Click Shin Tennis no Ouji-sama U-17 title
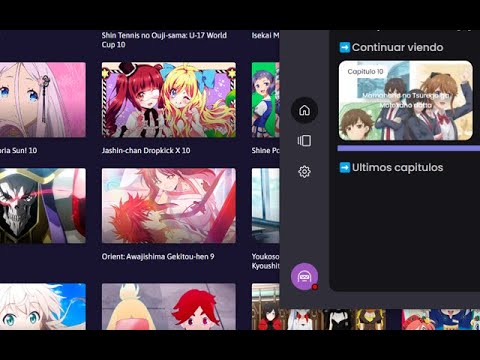480x360 pixels. click(x=164, y=40)
